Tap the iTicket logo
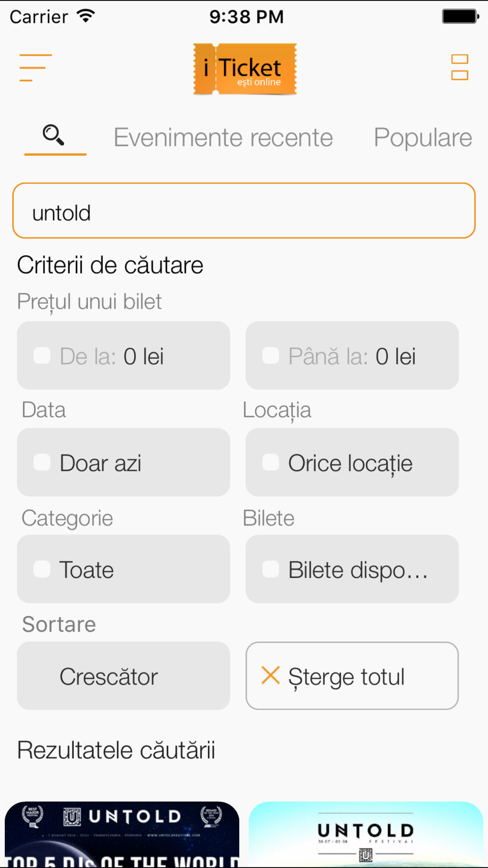488x868 pixels. [x=245, y=69]
